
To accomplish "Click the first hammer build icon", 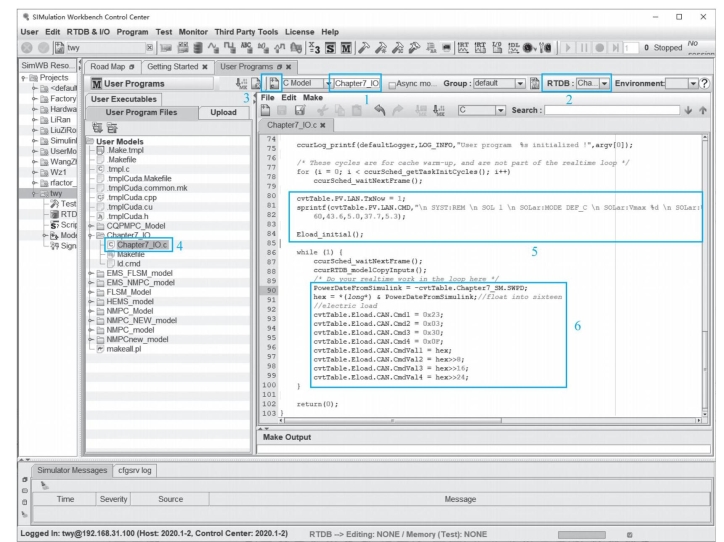I will (x=364, y=48).
